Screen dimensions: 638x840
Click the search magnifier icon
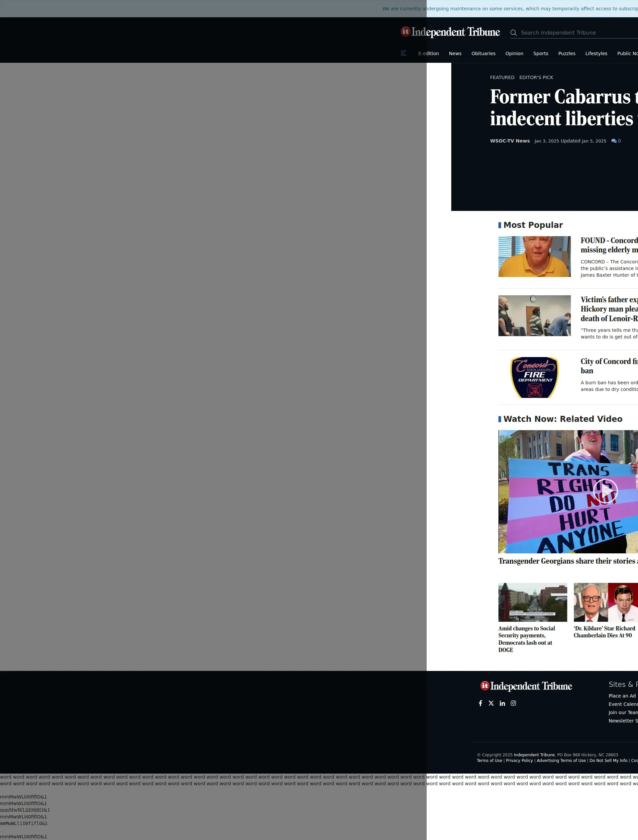[x=513, y=33]
